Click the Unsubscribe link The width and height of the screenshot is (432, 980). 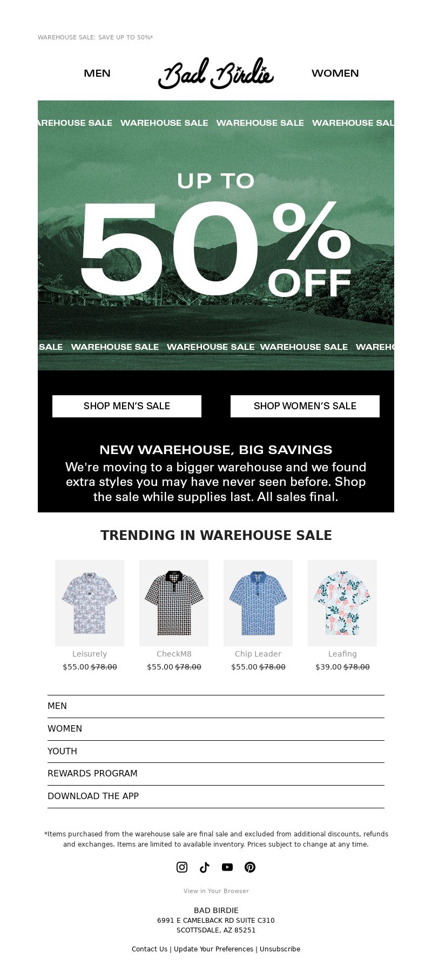280,949
